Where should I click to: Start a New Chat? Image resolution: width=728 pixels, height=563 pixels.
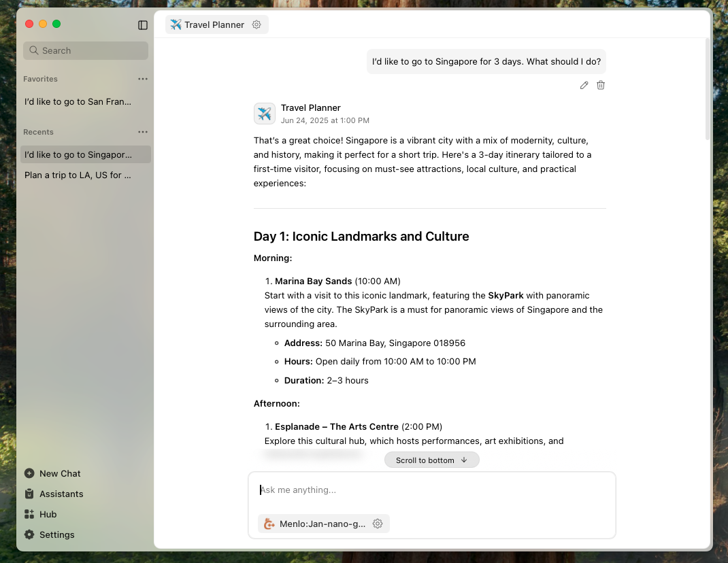click(60, 473)
